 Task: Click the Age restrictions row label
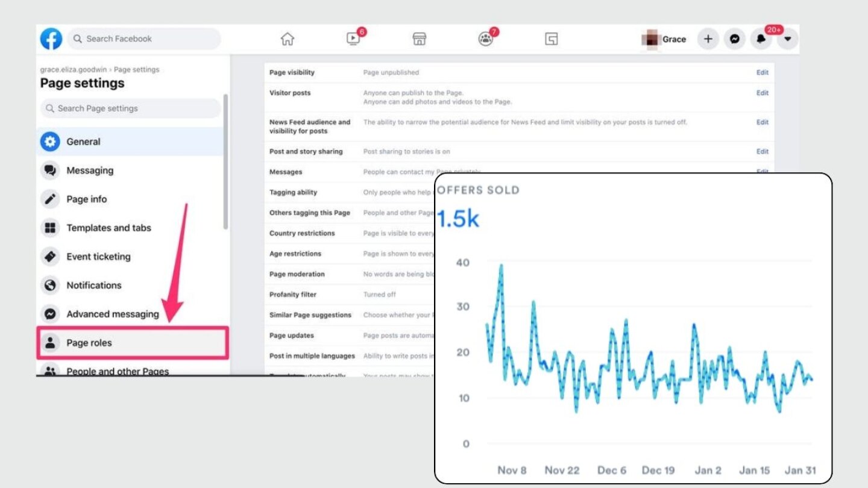point(295,254)
